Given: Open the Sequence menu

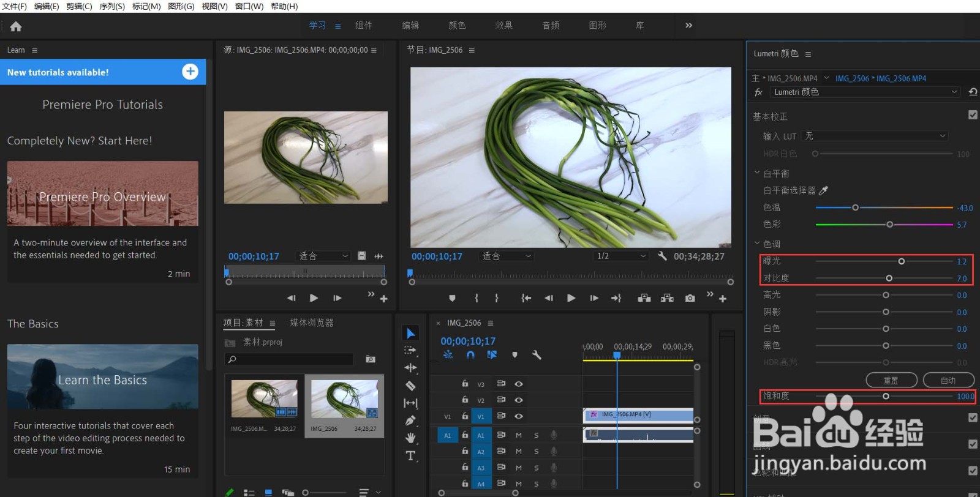Looking at the screenshot, I should click(x=112, y=6).
